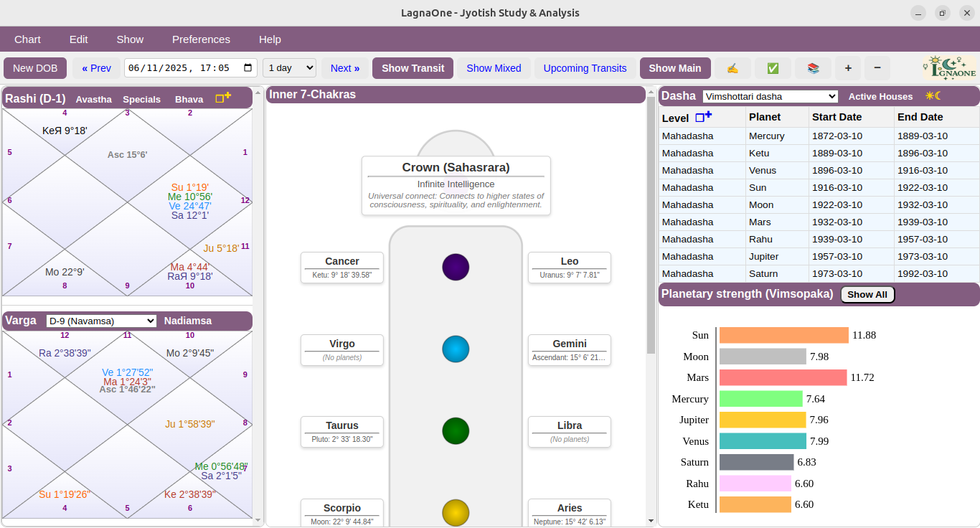Click the Mars strength bar

(783, 377)
